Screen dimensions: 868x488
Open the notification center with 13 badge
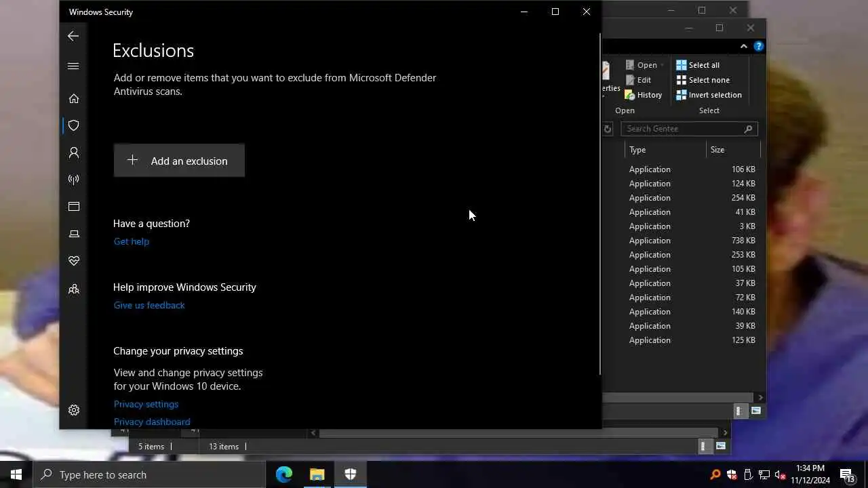point(848,474)
